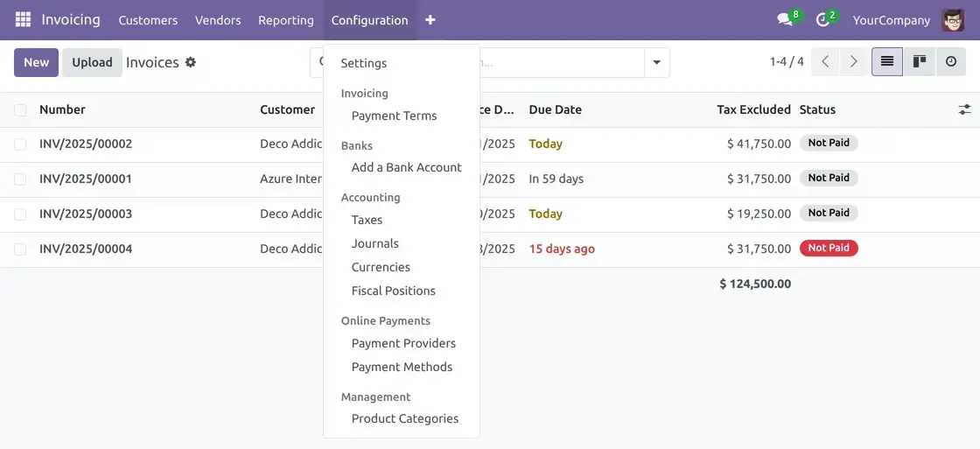Viewport: 980px width, 449px height.
Task: Switch to kanban view
Action: (920, 62)
